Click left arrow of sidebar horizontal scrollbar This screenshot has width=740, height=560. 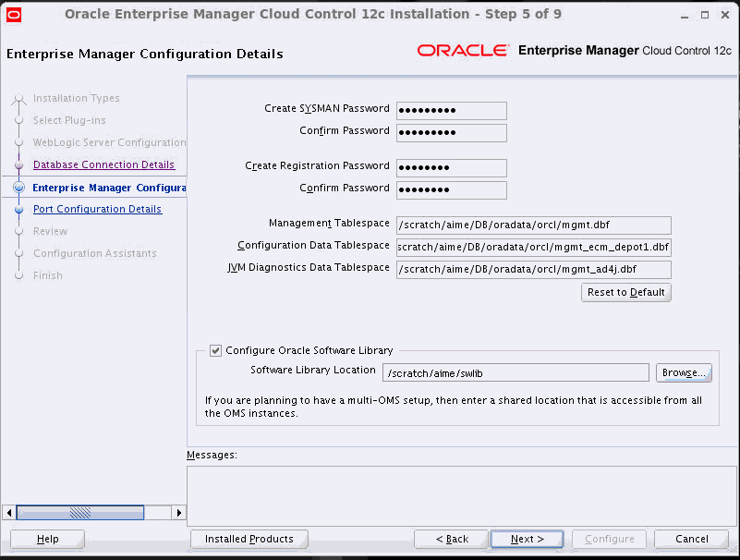(9, 512)
